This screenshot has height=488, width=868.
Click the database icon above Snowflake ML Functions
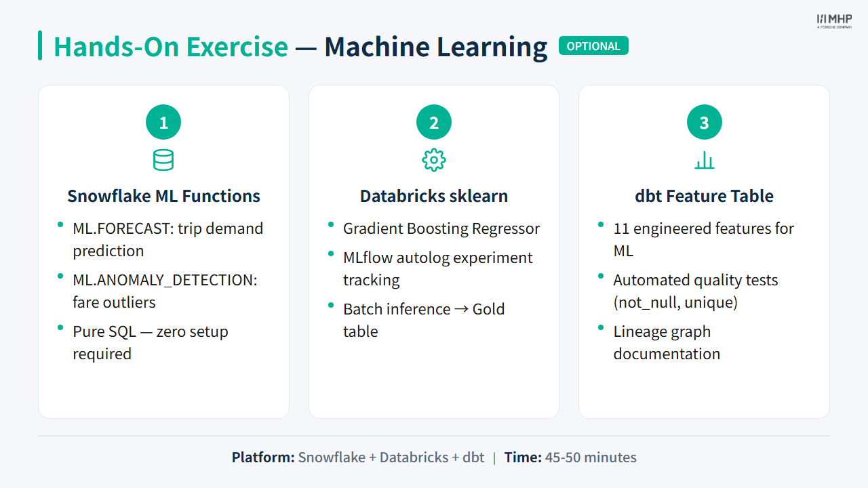point(163,160)
